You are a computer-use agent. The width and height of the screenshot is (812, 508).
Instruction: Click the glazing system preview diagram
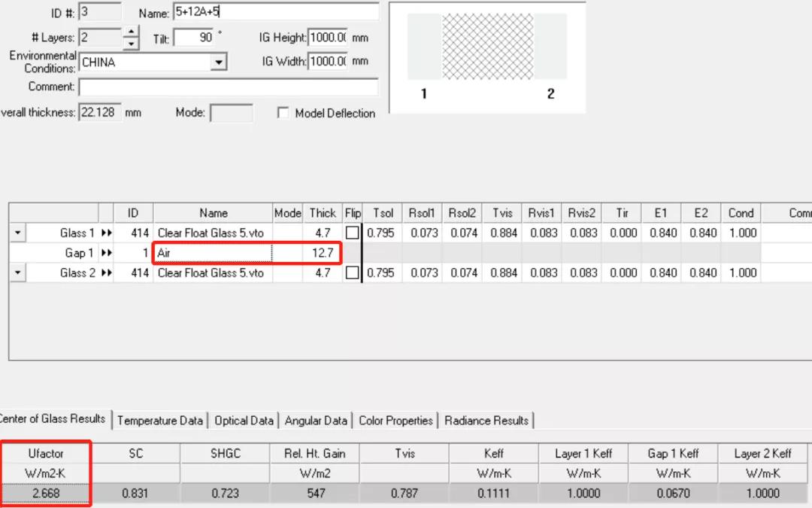[486, 56]
